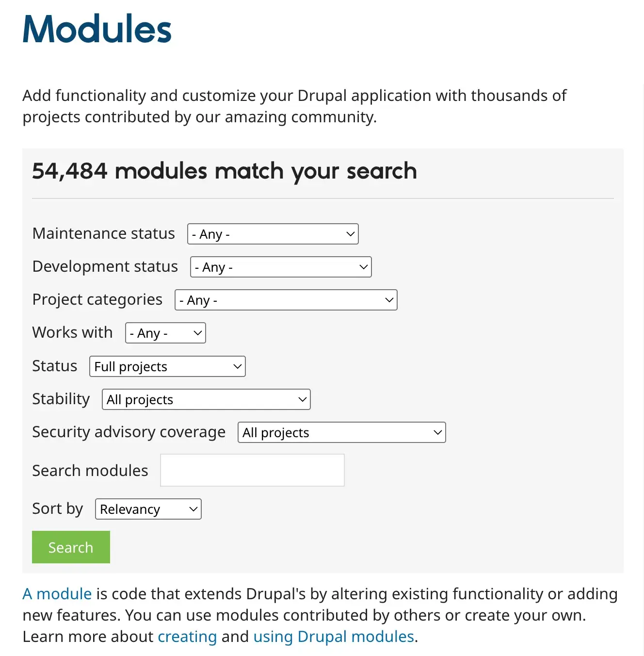The height and width of the screenshot is (656, 644).
Task: Click inside the Search modules text field
Action: [x=252, y=470]
